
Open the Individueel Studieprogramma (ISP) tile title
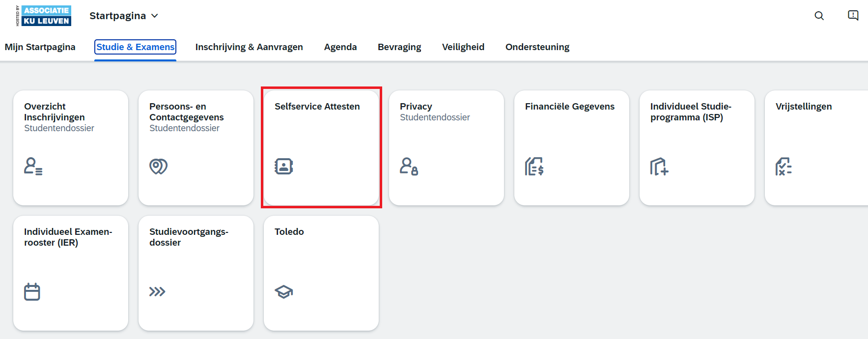[x=691, y=112]
